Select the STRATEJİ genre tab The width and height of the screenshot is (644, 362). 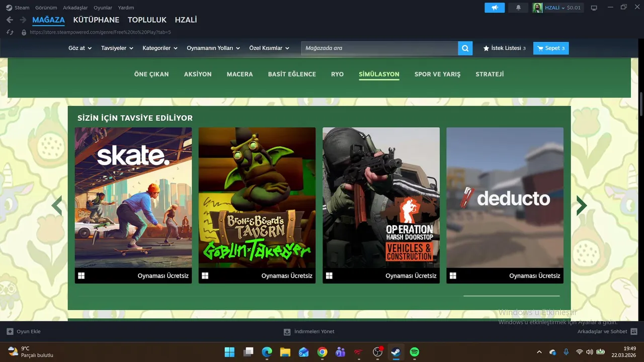(x=490, y=74)
